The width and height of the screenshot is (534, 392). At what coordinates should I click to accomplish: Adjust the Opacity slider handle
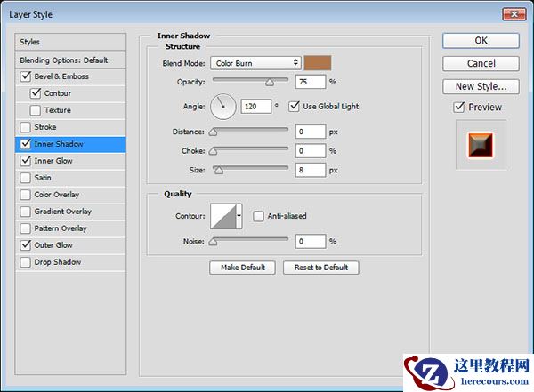click(270, 83)
